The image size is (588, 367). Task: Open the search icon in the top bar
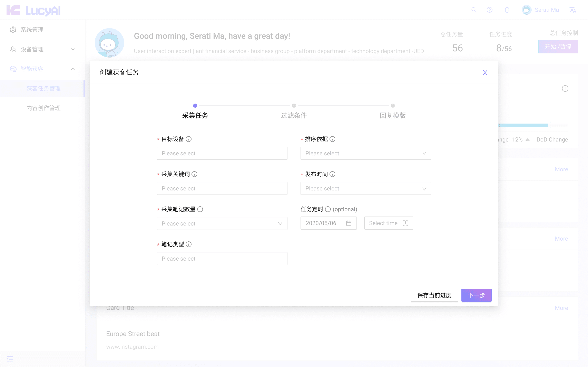point(474,10)
